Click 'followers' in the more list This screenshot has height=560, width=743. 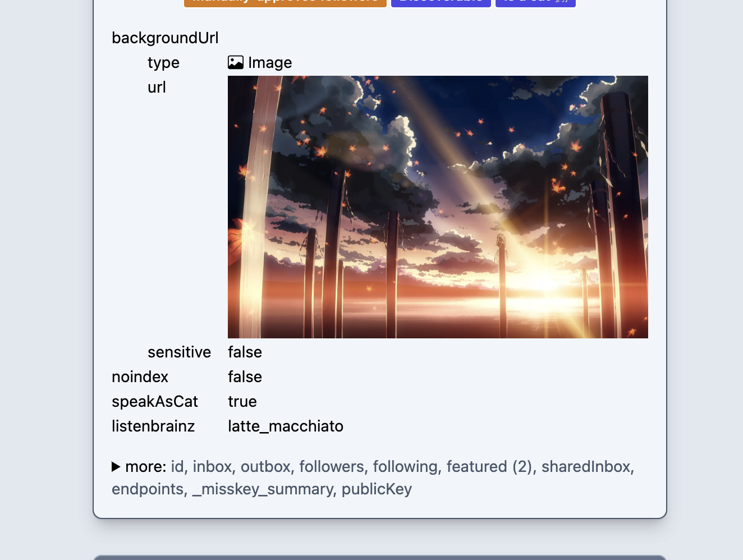pyautogui.click(x=331, y=466)
